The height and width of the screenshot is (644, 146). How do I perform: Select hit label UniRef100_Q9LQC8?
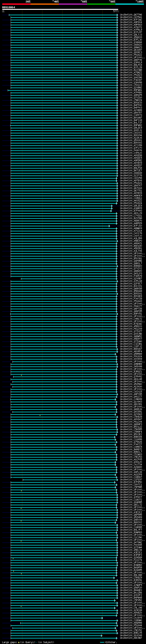pos(131,206)
